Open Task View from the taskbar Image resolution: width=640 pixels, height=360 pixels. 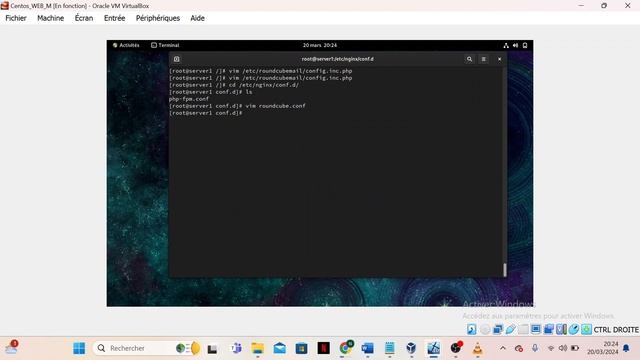[x=212, y=349]
